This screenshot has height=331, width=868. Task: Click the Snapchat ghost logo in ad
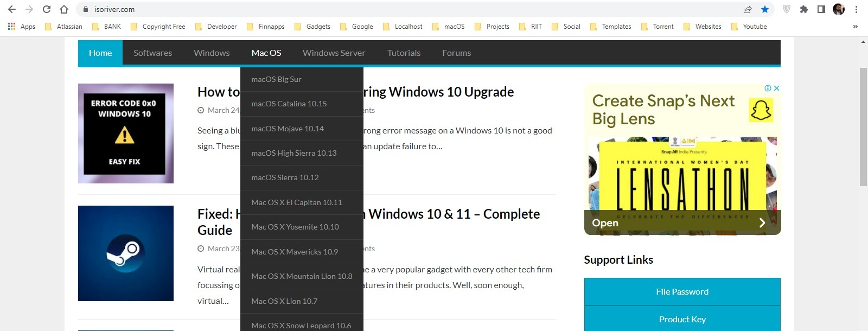pyautogui.click(x=761, y=110)
